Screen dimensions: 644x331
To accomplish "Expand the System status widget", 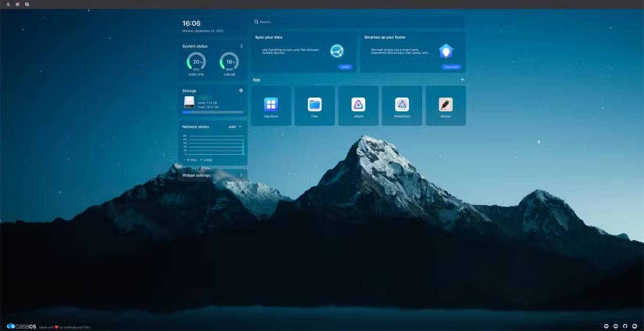I will pos(241,46).
